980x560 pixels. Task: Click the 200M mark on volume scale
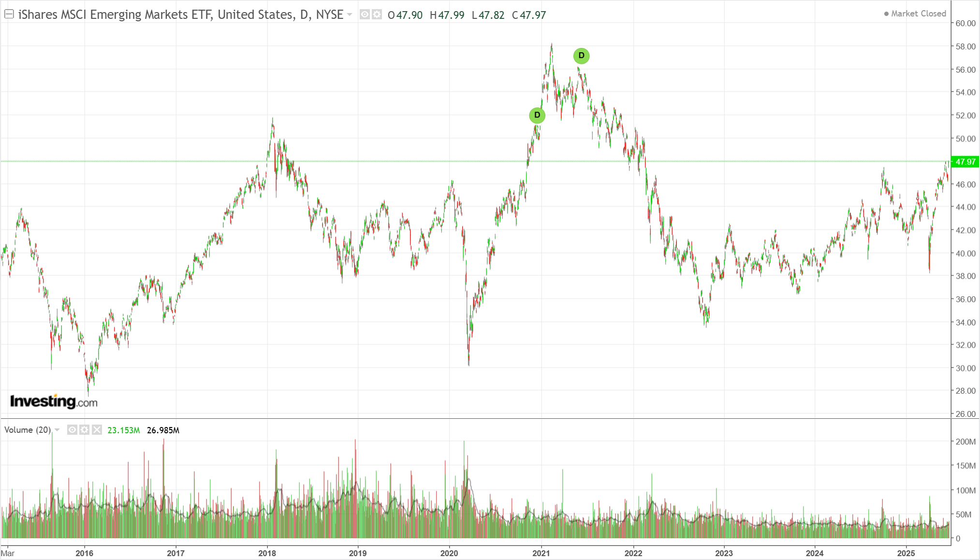click(x=965, y=442)
